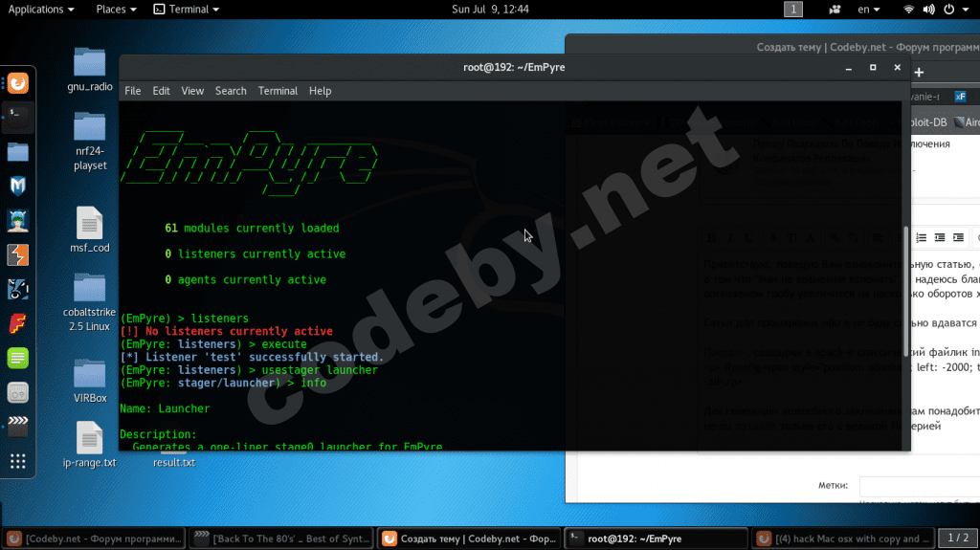Click indent icon in forum editor
The height and width of the screenshot is (550, 980).
(958, 237)
